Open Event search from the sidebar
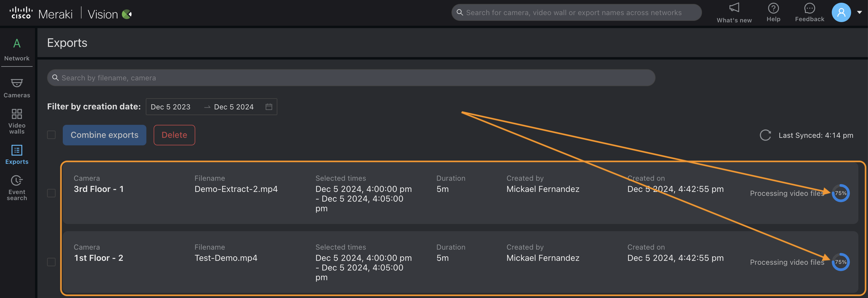Viewport: 868px width, 298px height. [x=17, y=180]
